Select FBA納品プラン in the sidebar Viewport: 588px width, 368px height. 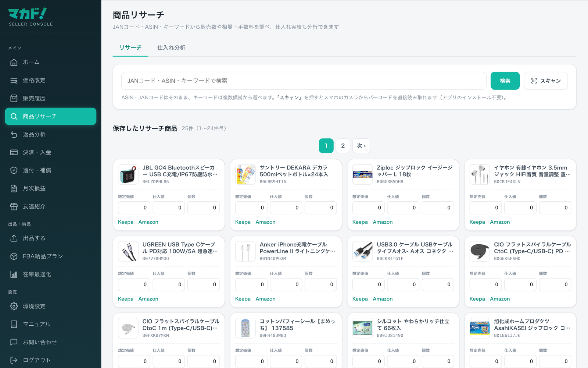click(51, 256)
